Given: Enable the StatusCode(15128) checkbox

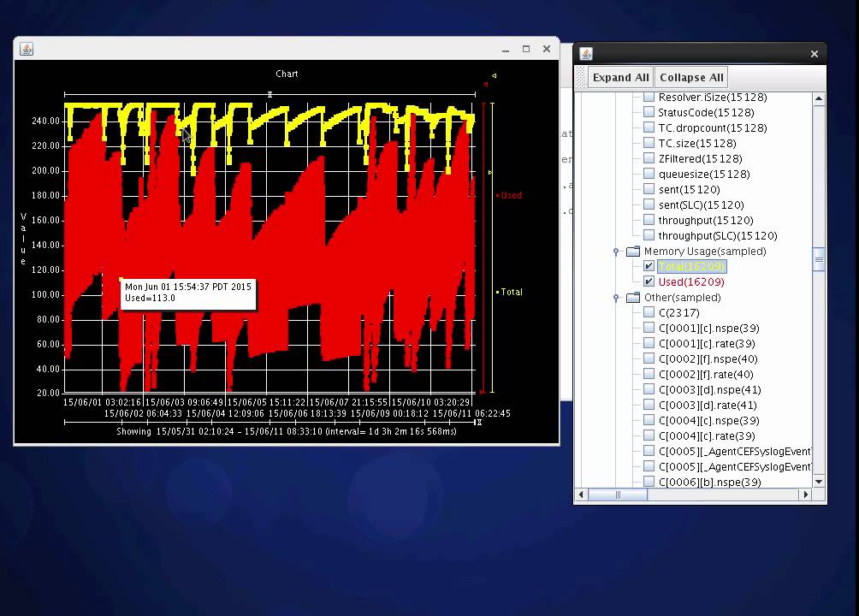Looking at the screenshot, I should [649, 112].
